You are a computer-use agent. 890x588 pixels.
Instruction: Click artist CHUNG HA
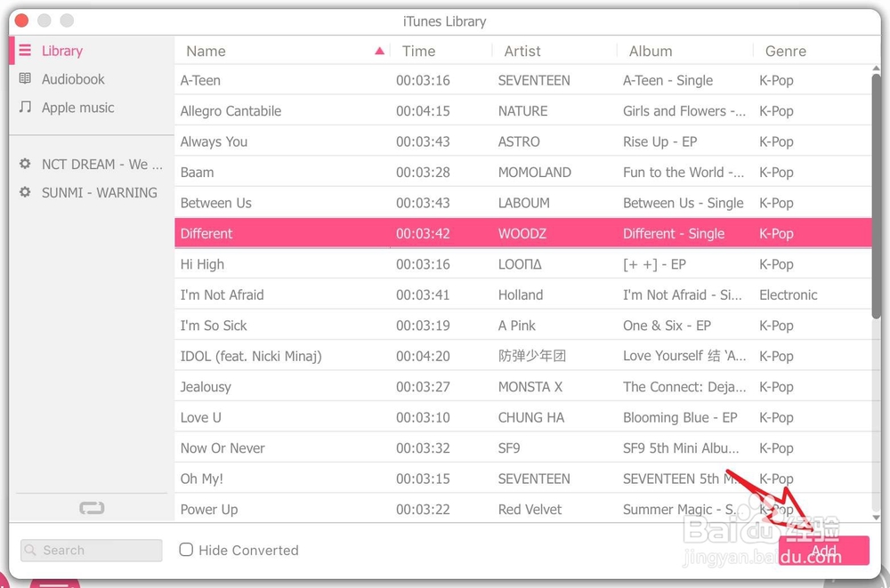point(531,417)
